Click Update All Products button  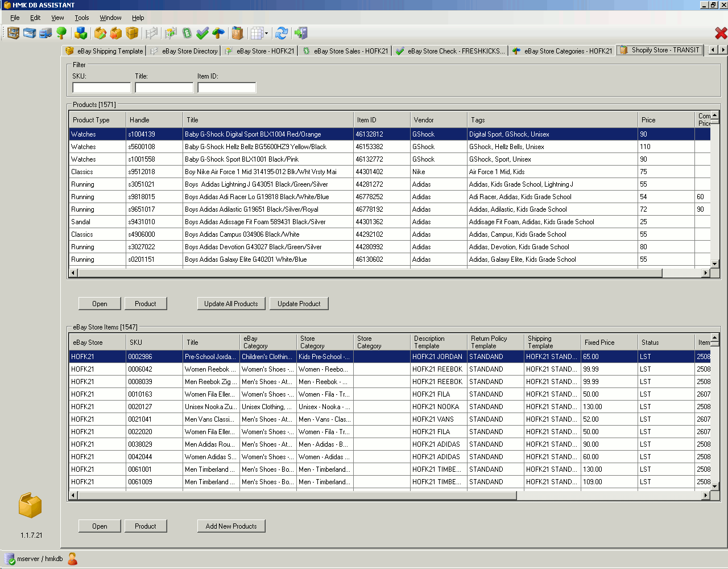tap(231, 304)
